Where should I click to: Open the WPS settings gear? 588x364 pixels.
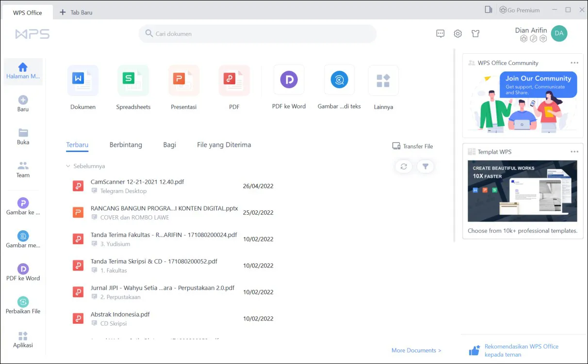[x=457, y=33]
